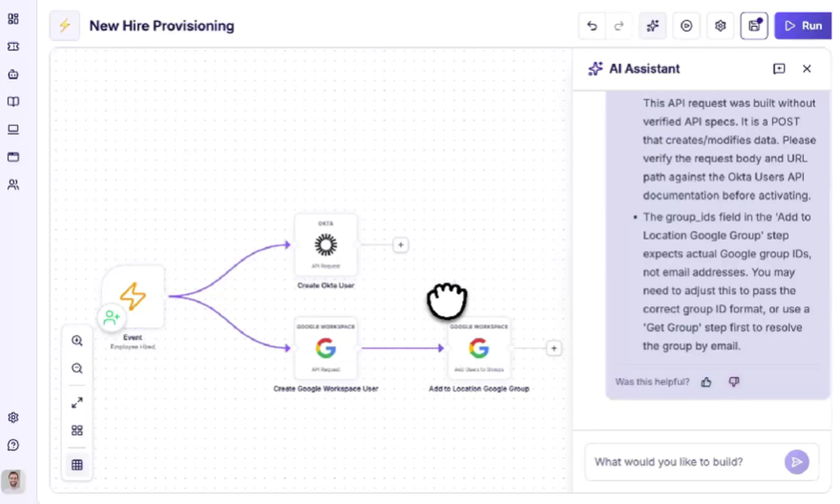Viewport: 840px width, 504px height.
Task: Start a new chat in AI Assistant
Action: 779,69
